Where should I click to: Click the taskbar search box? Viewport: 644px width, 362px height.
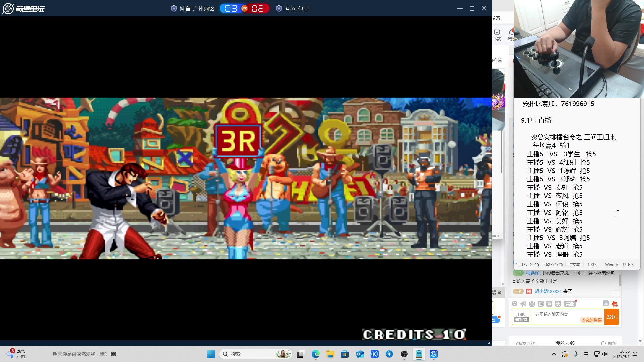coord(256,354)
